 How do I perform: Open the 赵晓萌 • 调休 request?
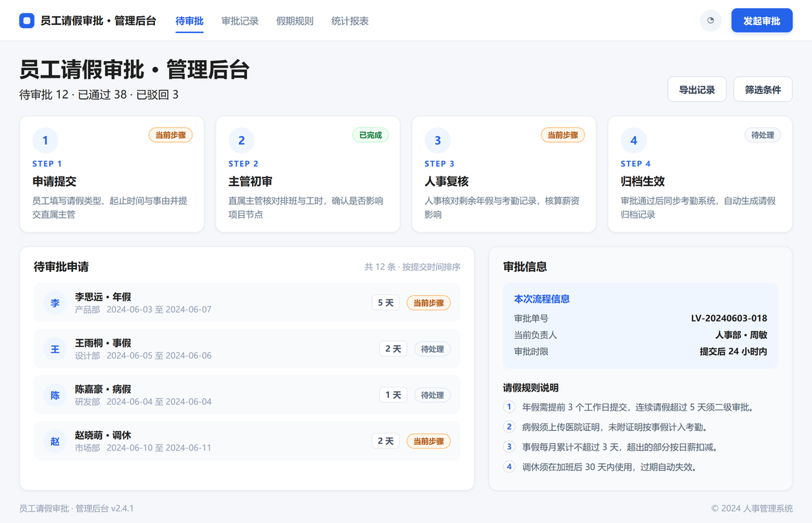[x=247, y=441]
